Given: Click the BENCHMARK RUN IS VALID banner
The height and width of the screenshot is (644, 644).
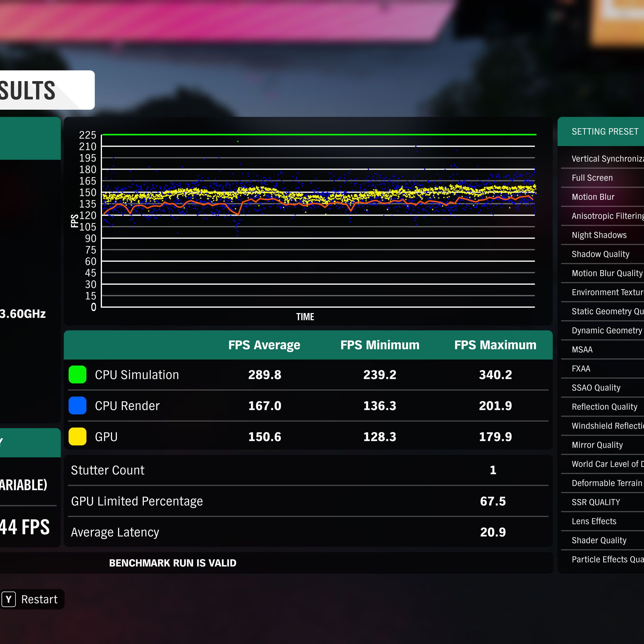Looking at the screenshot, I should [x=173, y=563].
